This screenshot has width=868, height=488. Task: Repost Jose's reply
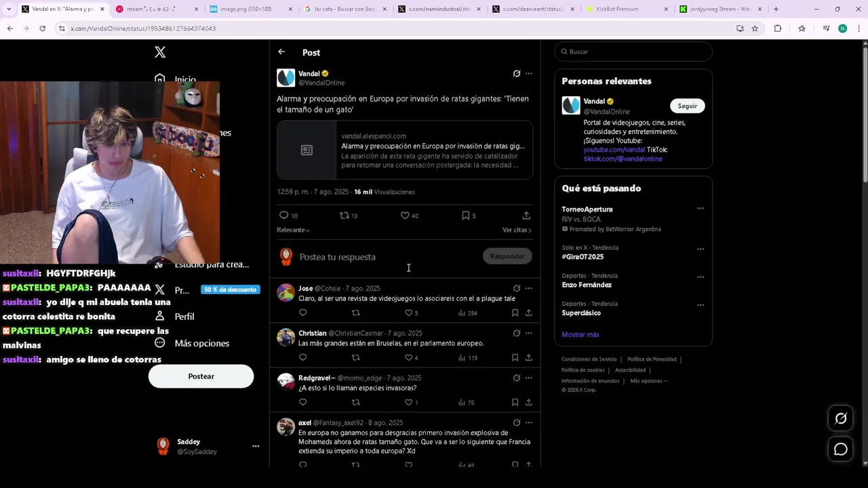[x=356, y=313]
